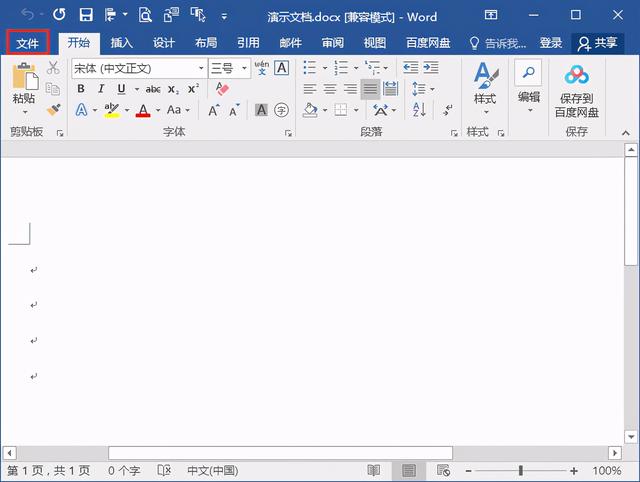Open the 文件 menu
Screen dimensions: 640x482
point(27,43)
